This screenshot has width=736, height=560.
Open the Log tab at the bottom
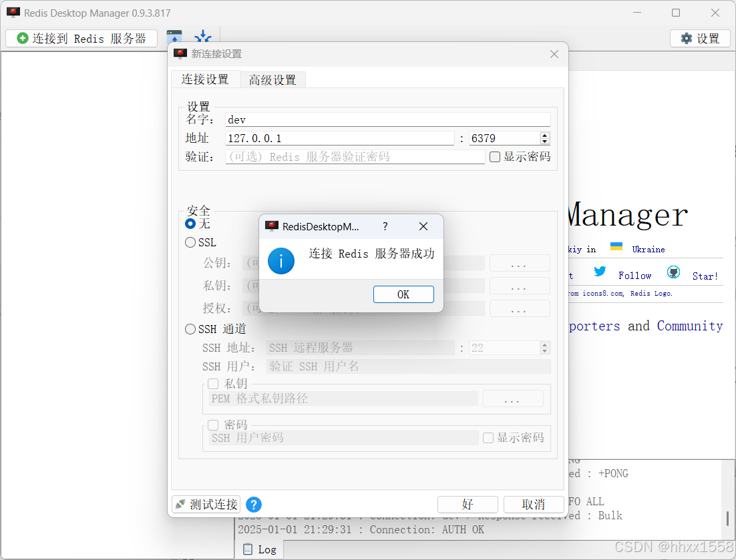(x=259, y=549)
